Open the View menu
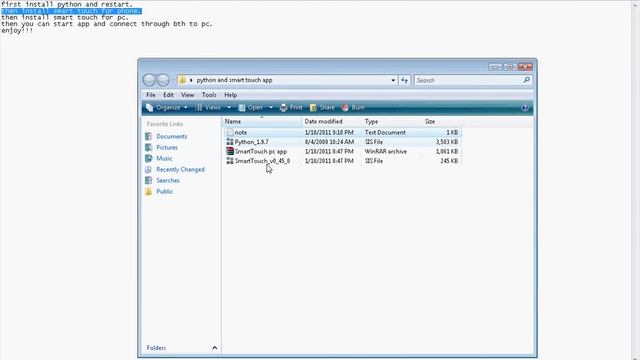 [x=187, y=95]
